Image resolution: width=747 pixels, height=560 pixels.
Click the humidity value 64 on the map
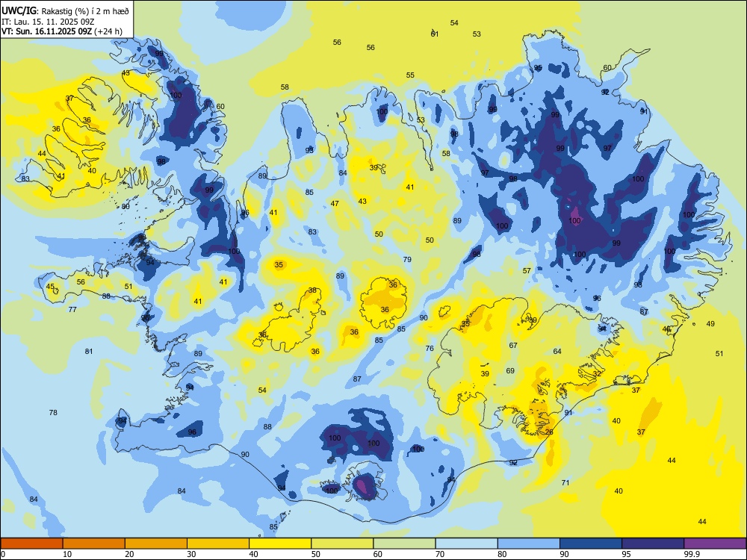point(557,351)
